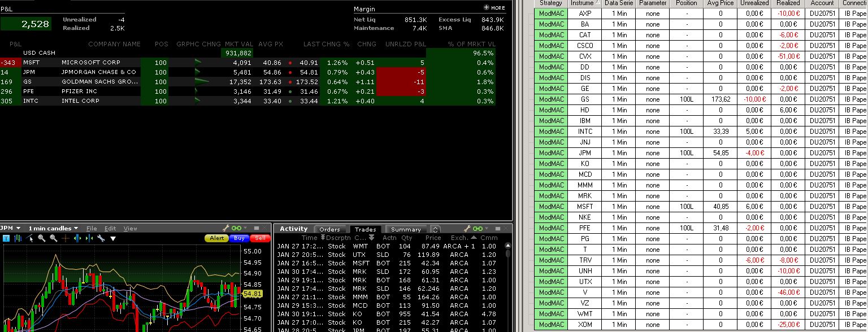
Task: Click the zoom in magnifier on JPM chart
Action: tap(42, 238)
